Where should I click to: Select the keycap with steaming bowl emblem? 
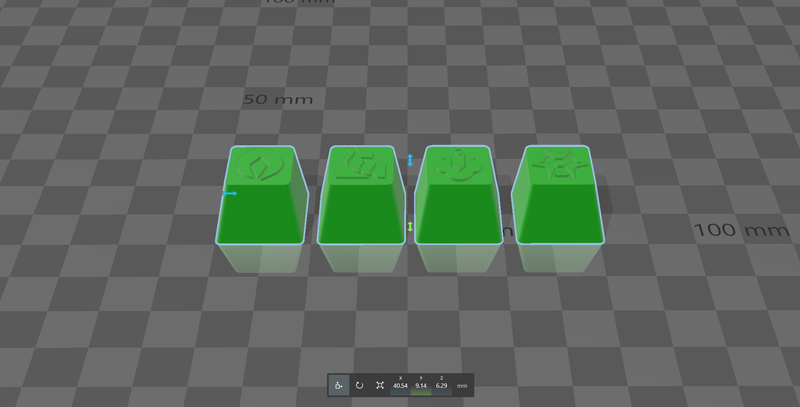[361, 195]
